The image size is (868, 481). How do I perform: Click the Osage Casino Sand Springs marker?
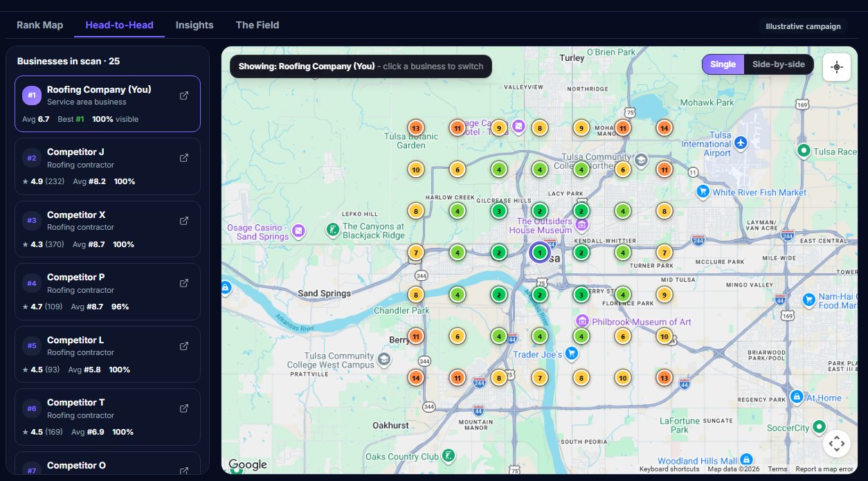[298, 230]
